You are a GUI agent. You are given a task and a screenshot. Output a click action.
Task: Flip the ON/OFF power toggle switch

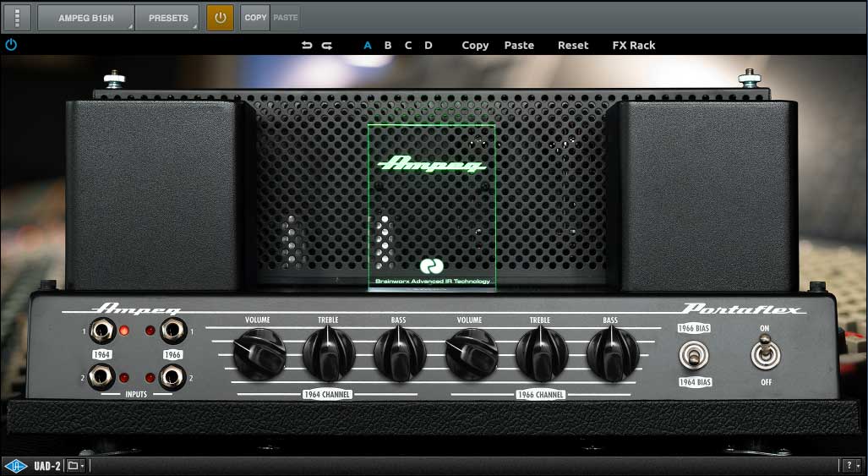[x=766, y=353]
